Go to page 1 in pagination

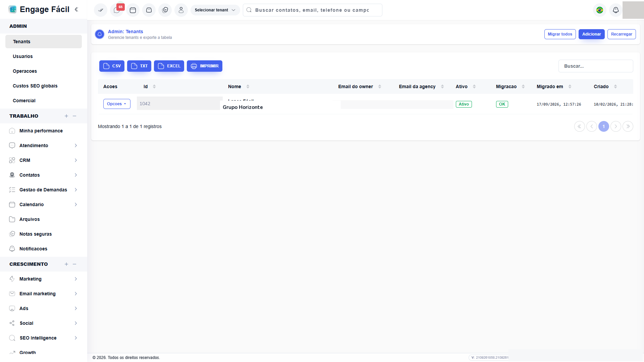point(604,126)
